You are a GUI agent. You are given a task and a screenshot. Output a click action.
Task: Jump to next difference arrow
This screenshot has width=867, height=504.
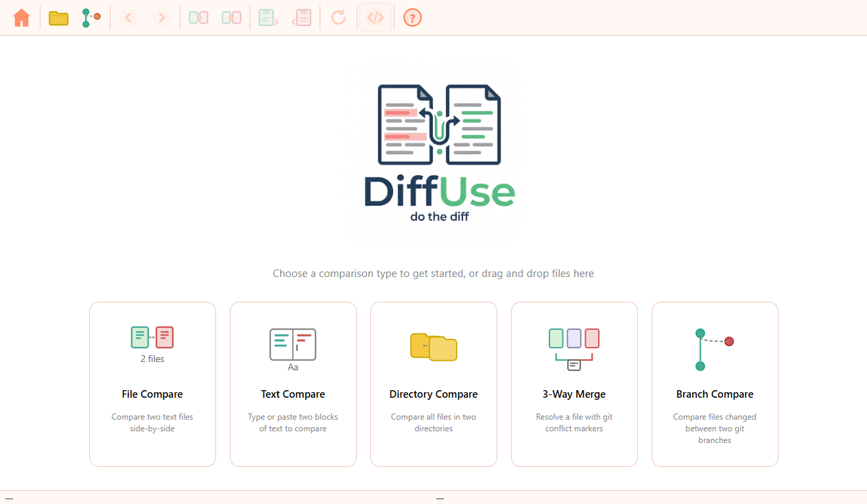[161, 18]
